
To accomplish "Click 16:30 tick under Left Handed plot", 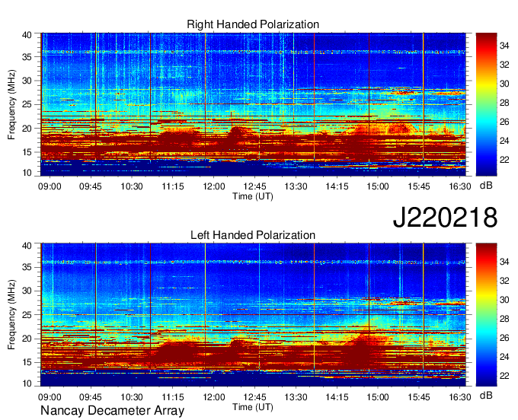I will (x=460, y=397).
